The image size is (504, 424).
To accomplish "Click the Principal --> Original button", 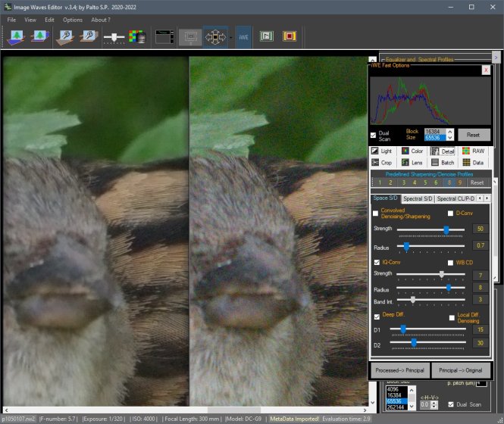I will click(x=460, y=370).
